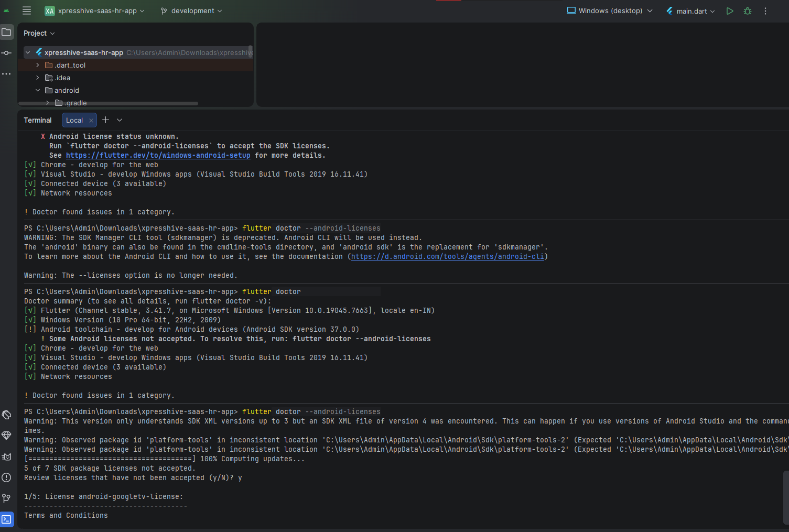This screenshot has width=789, height=532.
Task: Open the gem-shaped sidebar tool icon
Action: 7,436
